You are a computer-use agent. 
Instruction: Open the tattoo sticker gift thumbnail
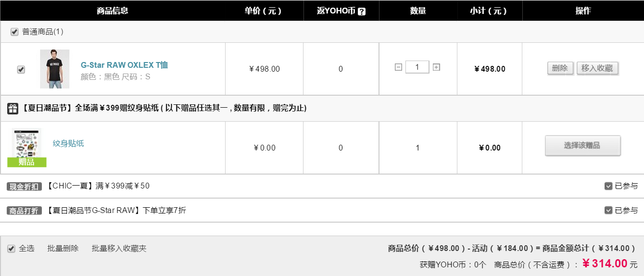pyautogui.click(x=26, y=143)
